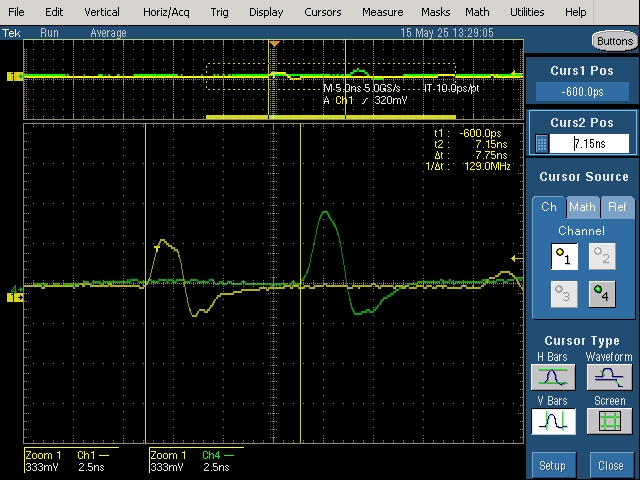Open the Edit menu
This screenshot has width=640, height=480.
coord(54,12)
